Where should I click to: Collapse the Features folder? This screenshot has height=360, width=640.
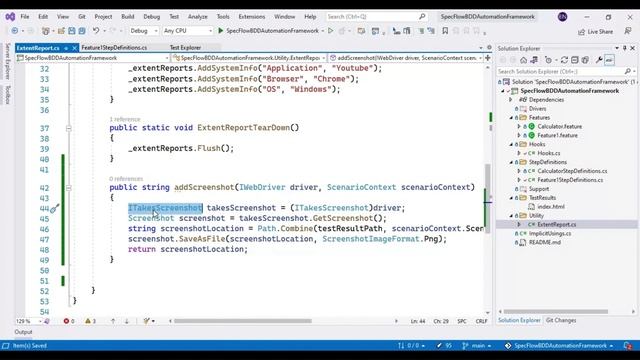pos(511,118)
